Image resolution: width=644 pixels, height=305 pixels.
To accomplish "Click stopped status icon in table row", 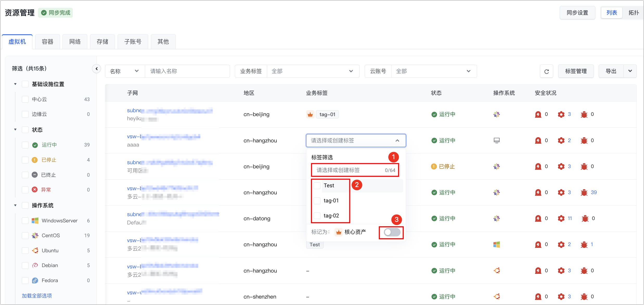I will pyautogui.click(x=434, y=167).
